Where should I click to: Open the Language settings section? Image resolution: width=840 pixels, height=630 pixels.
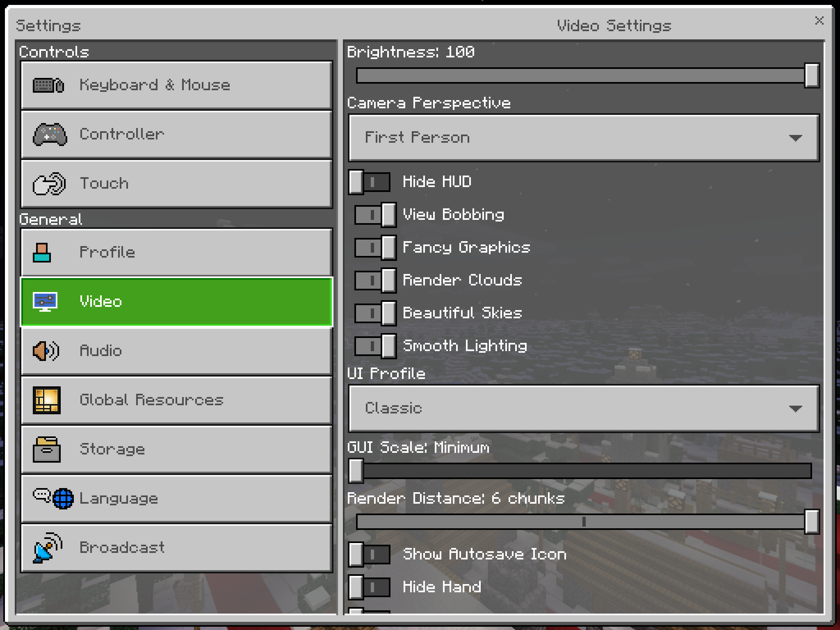176,498
